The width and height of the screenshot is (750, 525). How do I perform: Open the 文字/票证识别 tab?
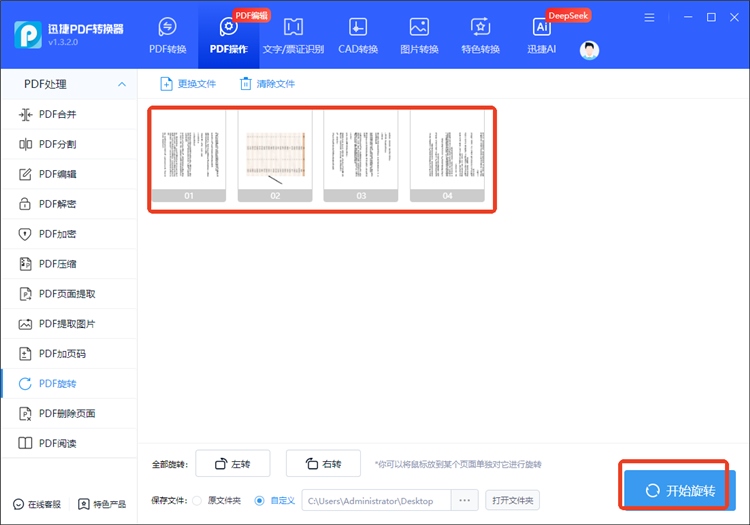tap(293, 35)
